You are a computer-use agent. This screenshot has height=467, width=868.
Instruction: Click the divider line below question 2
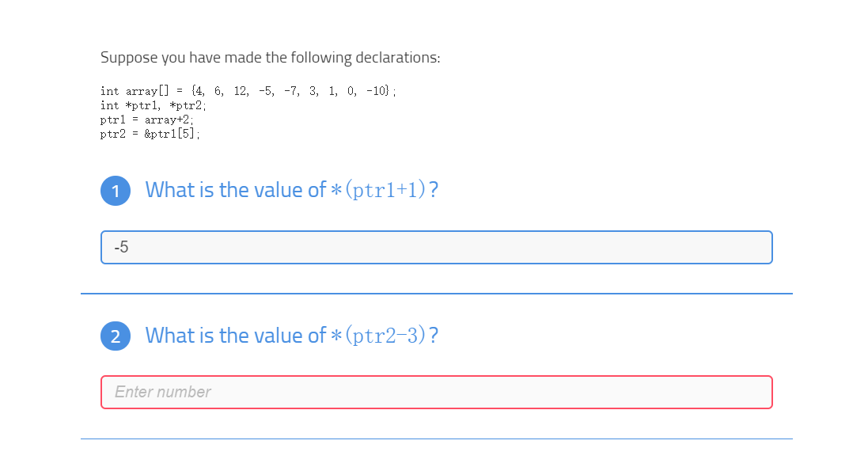pyautogui.click(x=436, y=438)
